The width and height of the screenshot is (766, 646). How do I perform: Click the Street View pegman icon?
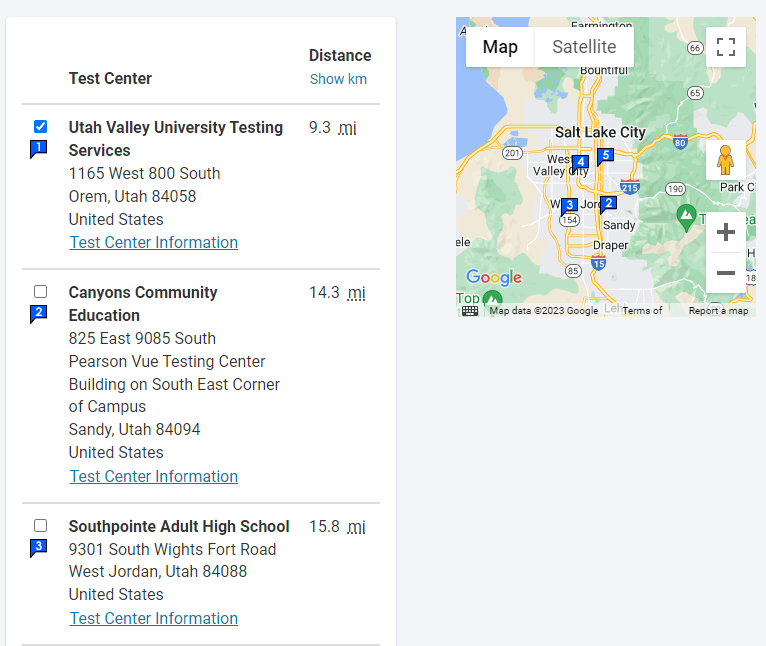click(x=726, y=160)
